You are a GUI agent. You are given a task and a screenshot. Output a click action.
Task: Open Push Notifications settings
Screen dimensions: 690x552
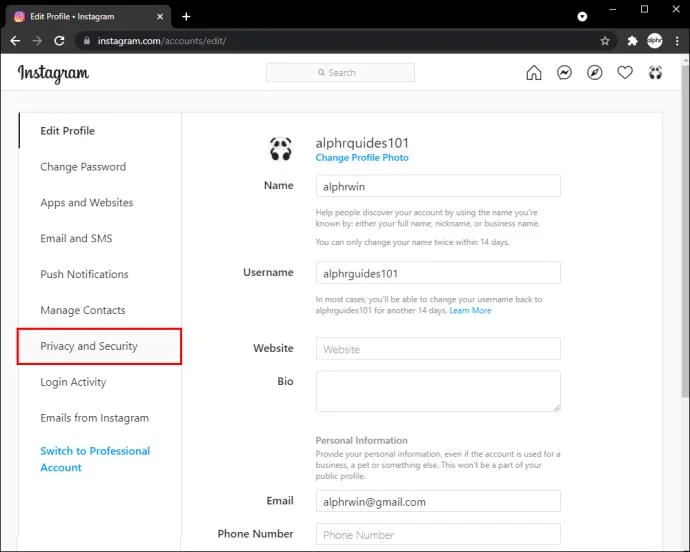pos(84,274)
